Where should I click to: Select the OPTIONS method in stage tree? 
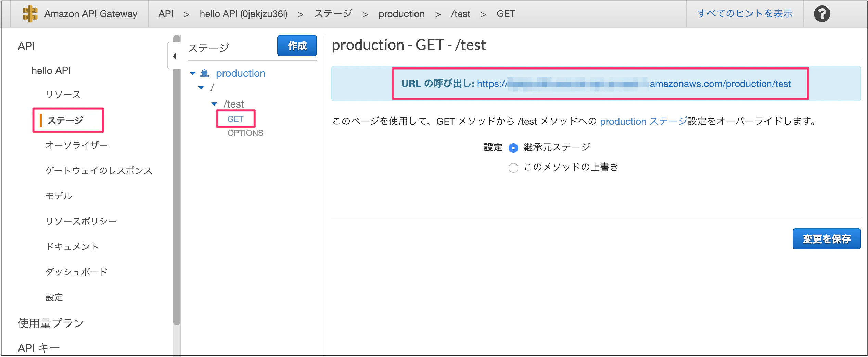click(x=245, y=133)
